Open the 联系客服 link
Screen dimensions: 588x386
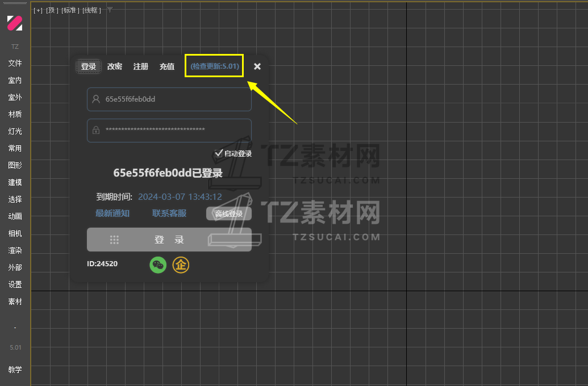coord(169,213)
